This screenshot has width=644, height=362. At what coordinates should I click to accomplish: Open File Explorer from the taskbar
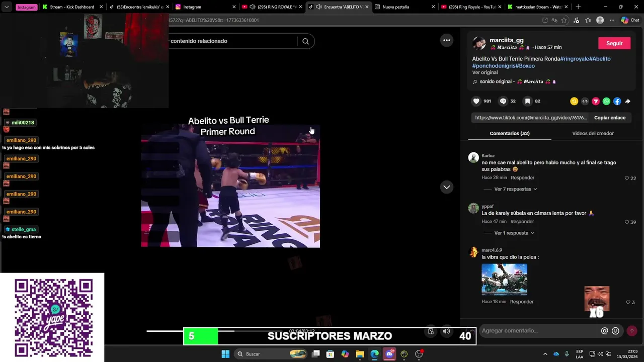360,354
